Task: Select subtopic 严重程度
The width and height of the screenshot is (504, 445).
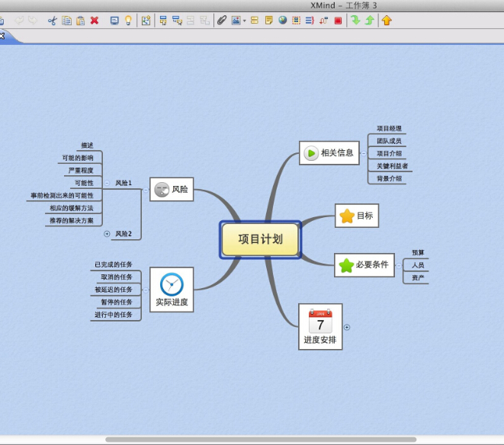Action: [x=81, y=170]
